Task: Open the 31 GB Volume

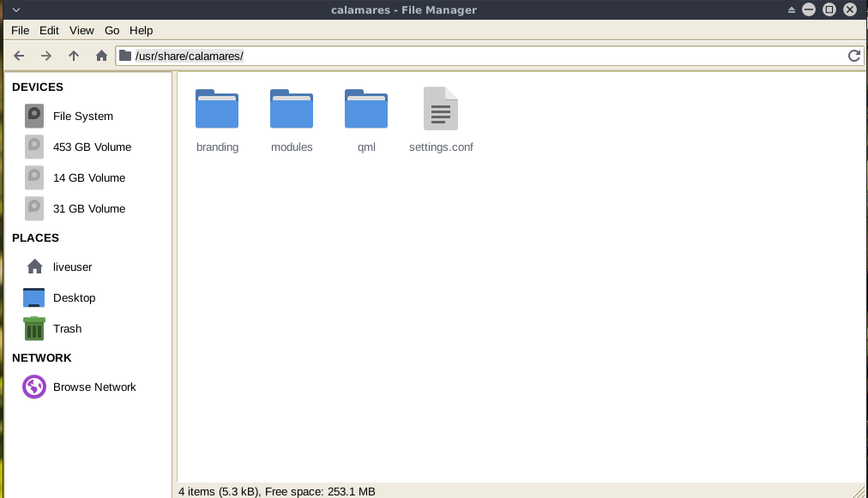Action: click(88, 208)
